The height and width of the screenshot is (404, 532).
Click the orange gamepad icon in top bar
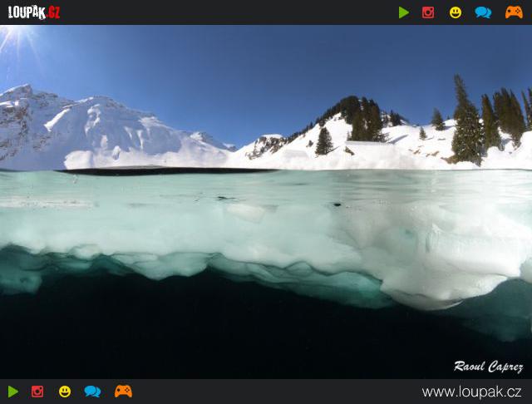pyautogui.click(x=514, y=12)
